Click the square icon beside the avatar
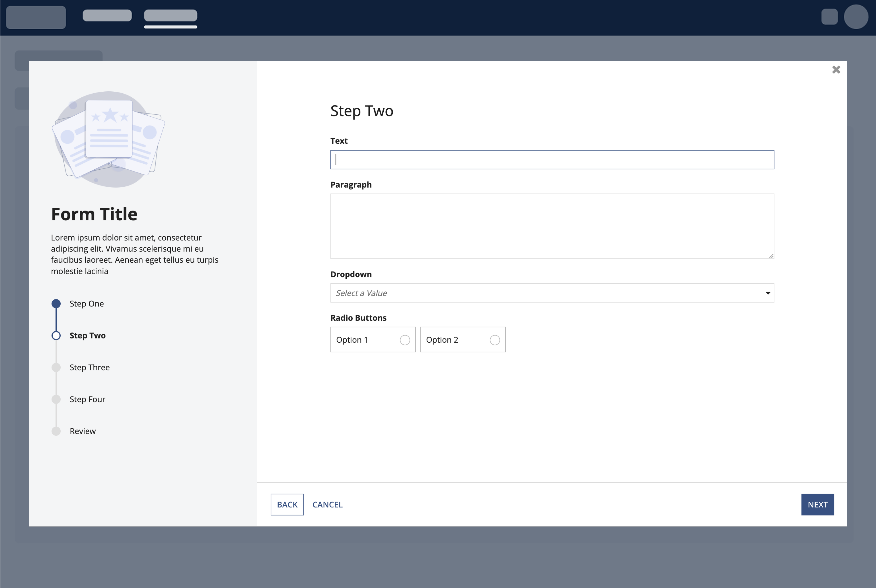The width and height of the screenshot is (876, 588). (829, 17)
